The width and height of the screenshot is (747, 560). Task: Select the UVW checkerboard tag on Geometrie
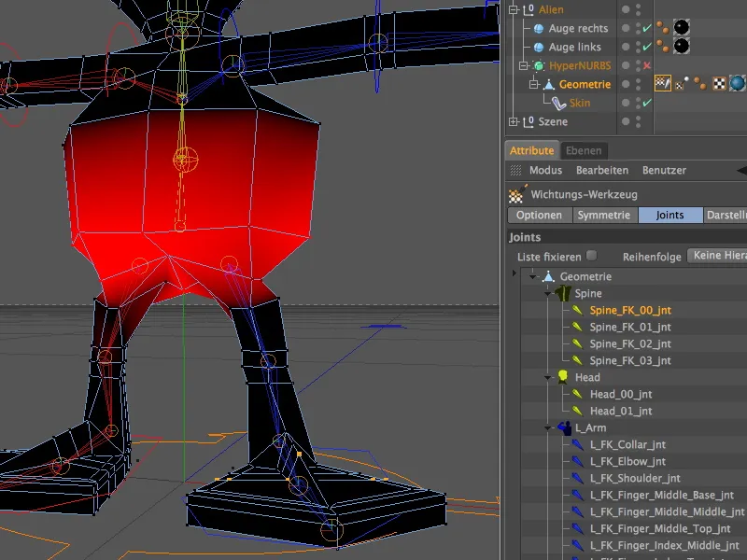(x=719, y=84)
